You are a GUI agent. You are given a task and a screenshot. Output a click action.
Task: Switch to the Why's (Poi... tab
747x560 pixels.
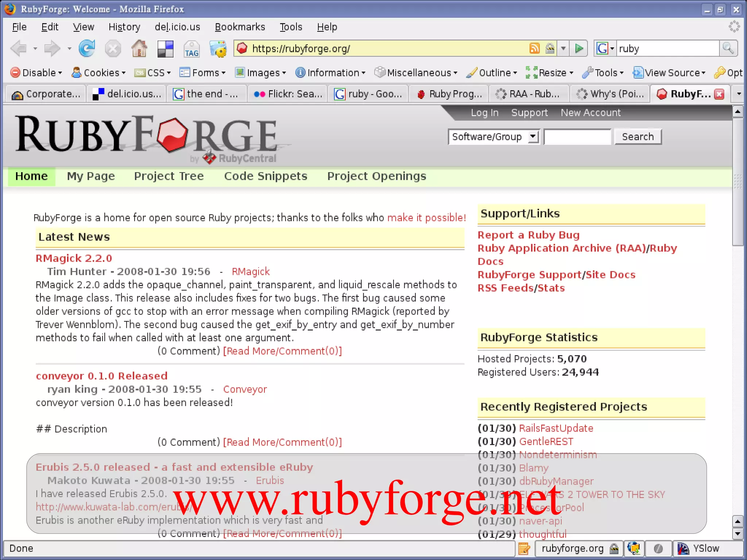(x=610, y=94)
